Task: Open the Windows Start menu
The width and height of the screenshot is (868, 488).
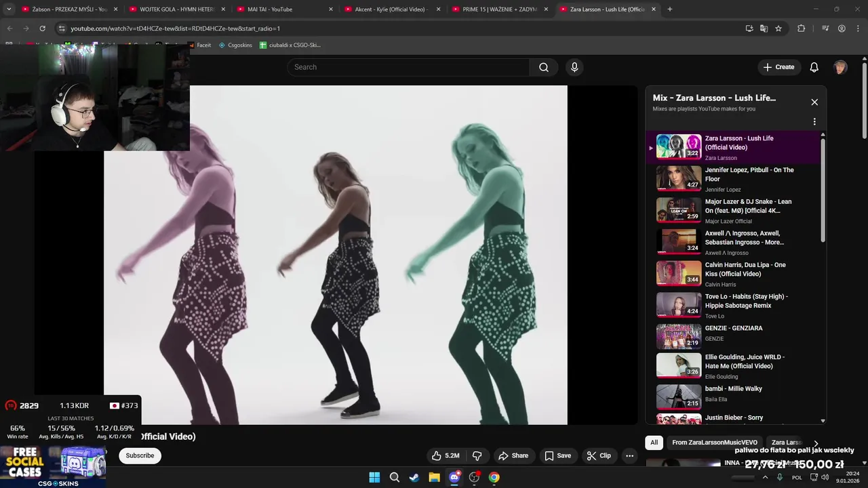Action: [374, 477]
